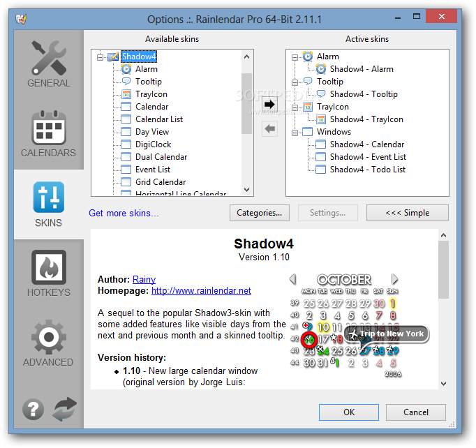Open the Rainy author link

click(144, 279)
